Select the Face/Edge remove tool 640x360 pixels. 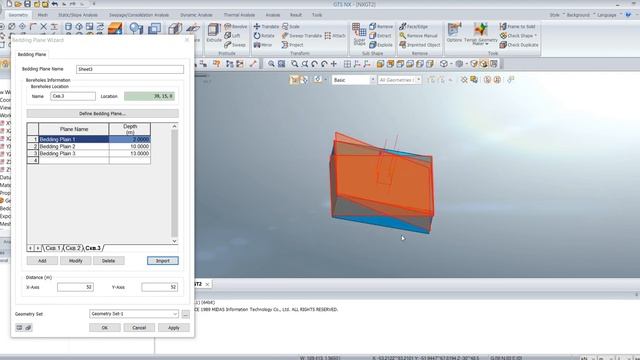pos(414,27)
